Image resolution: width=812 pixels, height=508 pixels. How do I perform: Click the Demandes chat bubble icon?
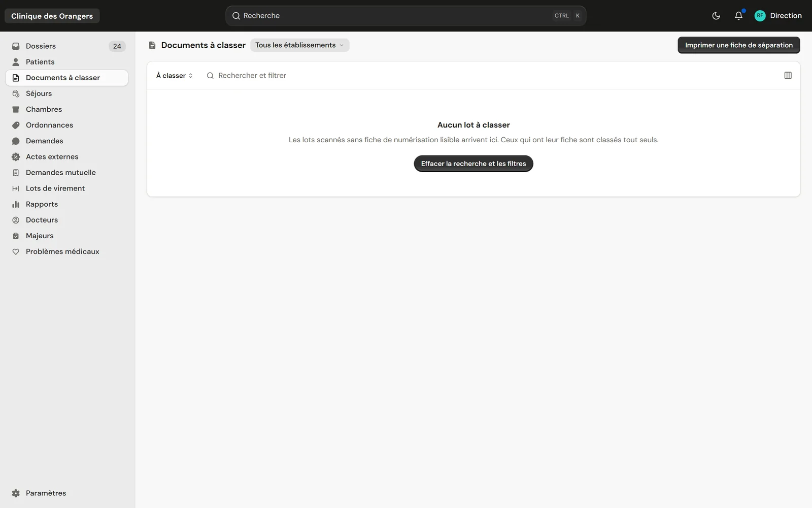click(16, 141)
